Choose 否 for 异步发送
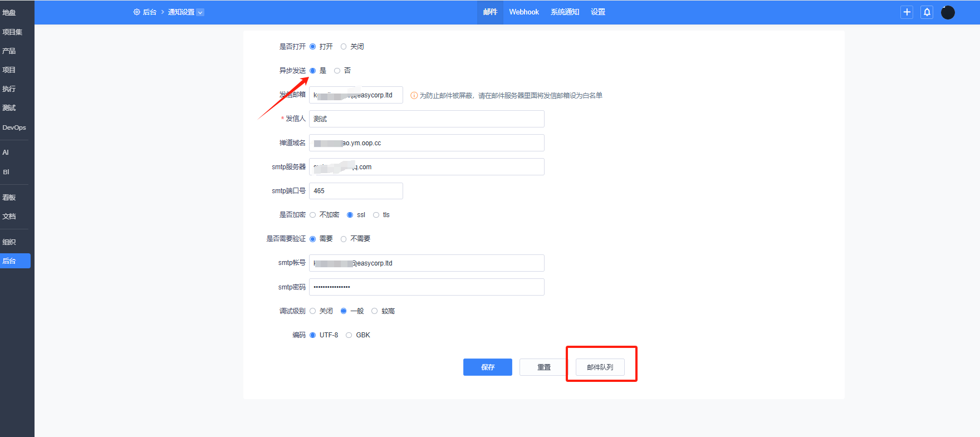980x437 pixels. [x=337, y=71]
